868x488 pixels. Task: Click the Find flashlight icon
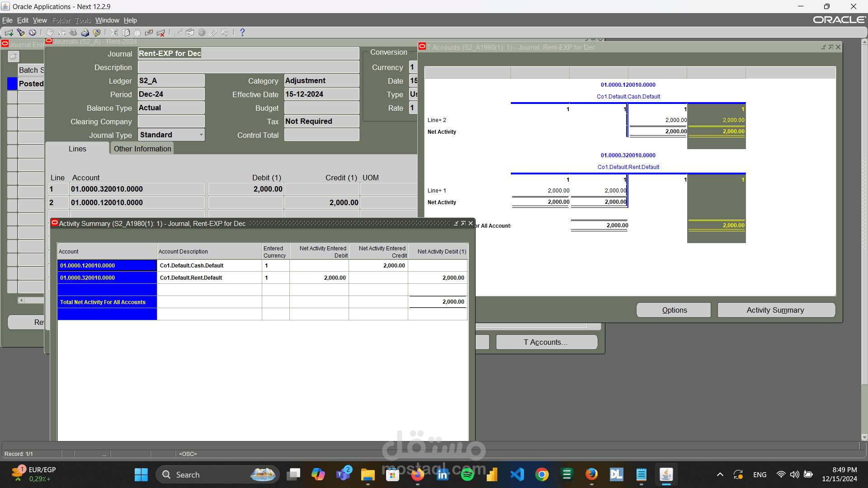tap(21, 33)
